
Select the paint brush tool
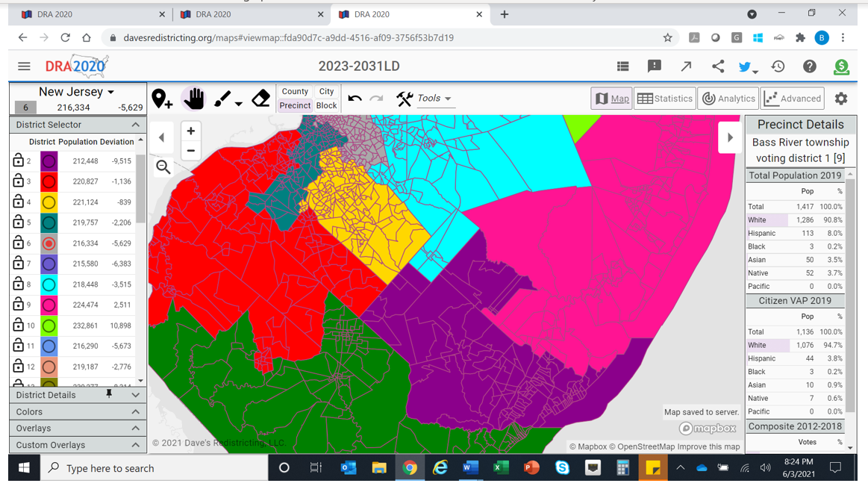pyautogui.click(x=222, y=99)
